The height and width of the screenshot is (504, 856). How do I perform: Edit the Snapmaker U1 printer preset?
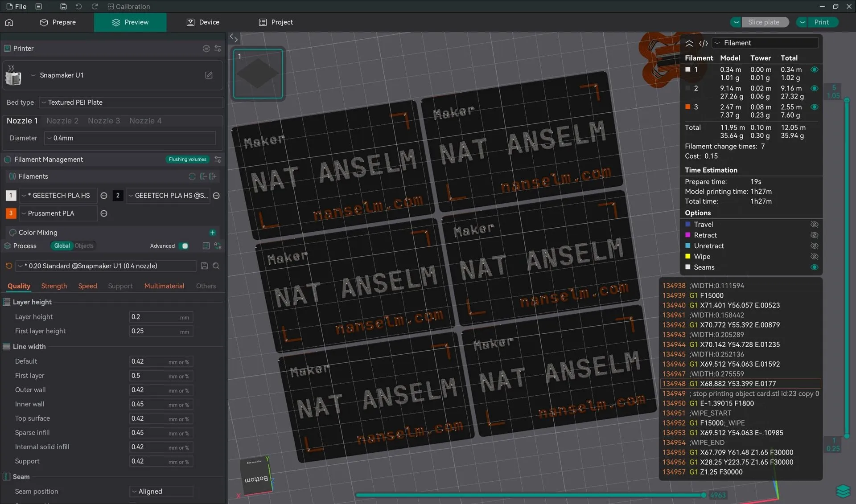pos(209,75)
